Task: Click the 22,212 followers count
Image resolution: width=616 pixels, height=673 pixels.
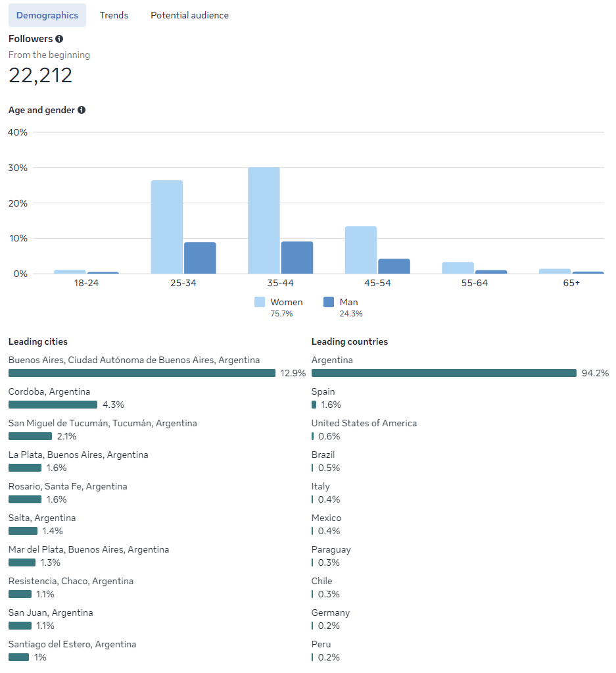Action: [x=40, y=76]
